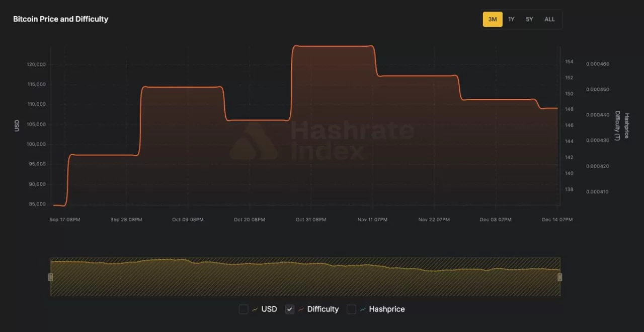Image resolution: width=644 pixels, height=332 pixels.
Task: Click the left navigator drag handle
Action: click(x=50, y=277)
